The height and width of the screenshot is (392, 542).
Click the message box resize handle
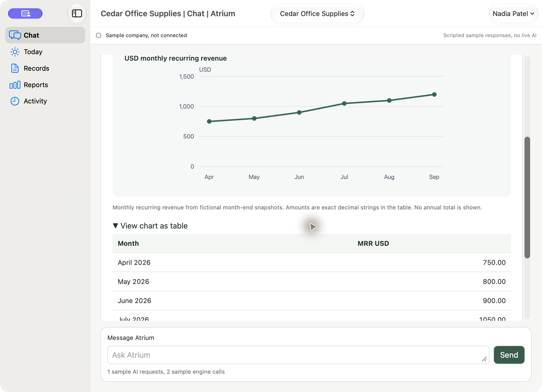coord(484,359)
